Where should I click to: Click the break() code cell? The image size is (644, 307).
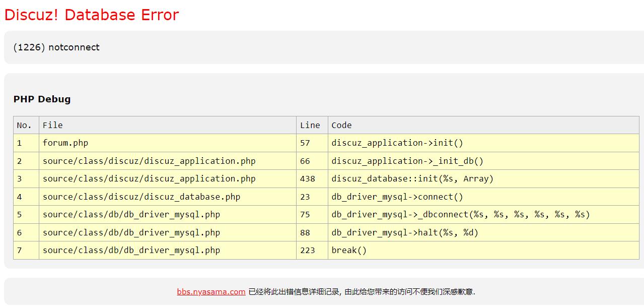[349, 251]
